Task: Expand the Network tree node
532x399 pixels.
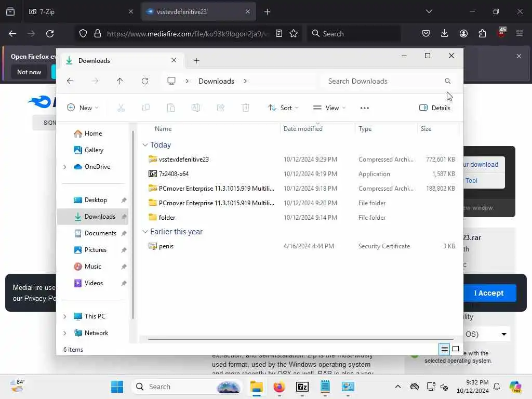Action: pyautogui.click(x=64, y=333)
